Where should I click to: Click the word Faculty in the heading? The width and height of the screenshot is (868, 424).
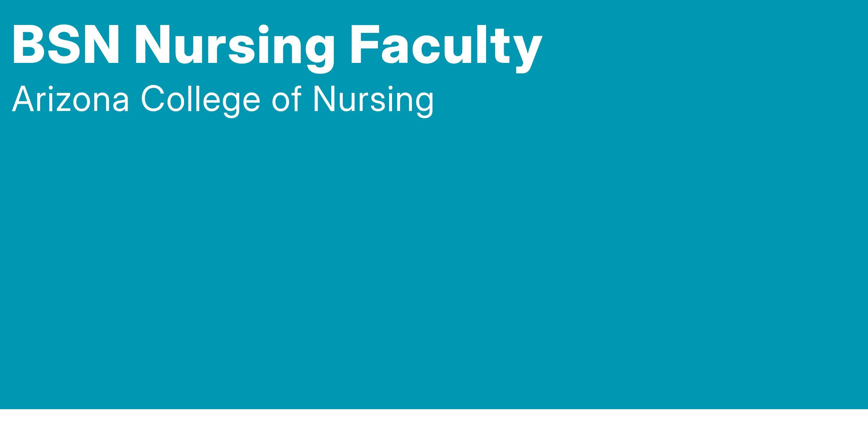pos(446,45)
